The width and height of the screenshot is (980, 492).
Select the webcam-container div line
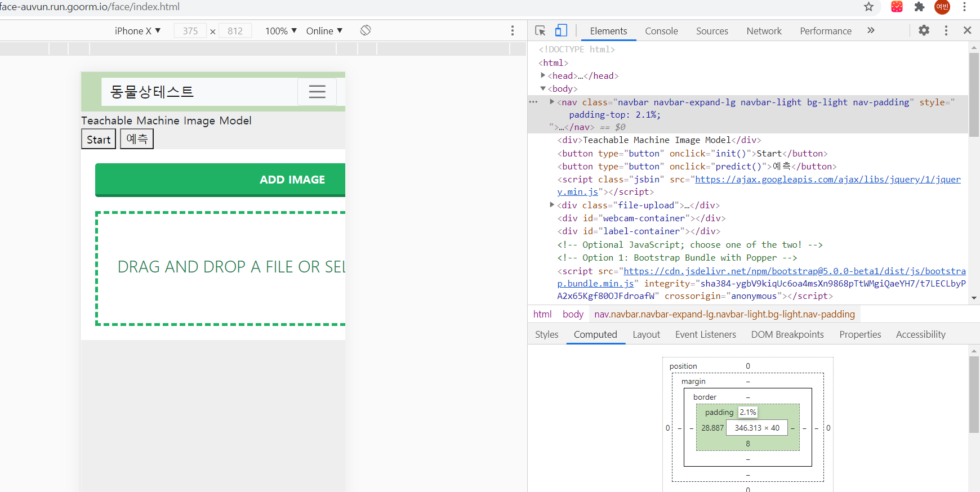pyautogui.click(x=641, y=218)
